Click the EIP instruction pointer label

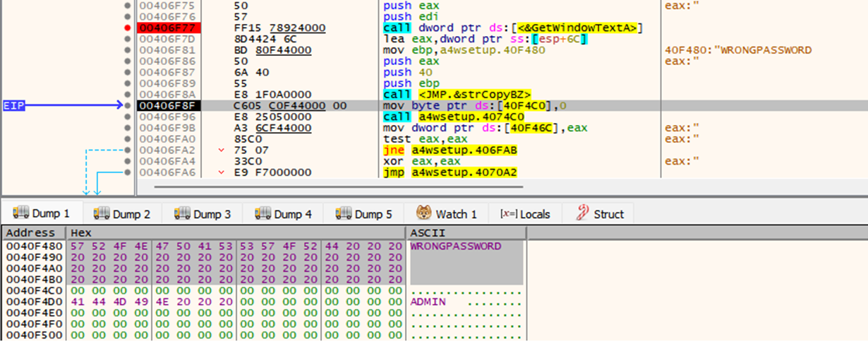tap(15, 105)
